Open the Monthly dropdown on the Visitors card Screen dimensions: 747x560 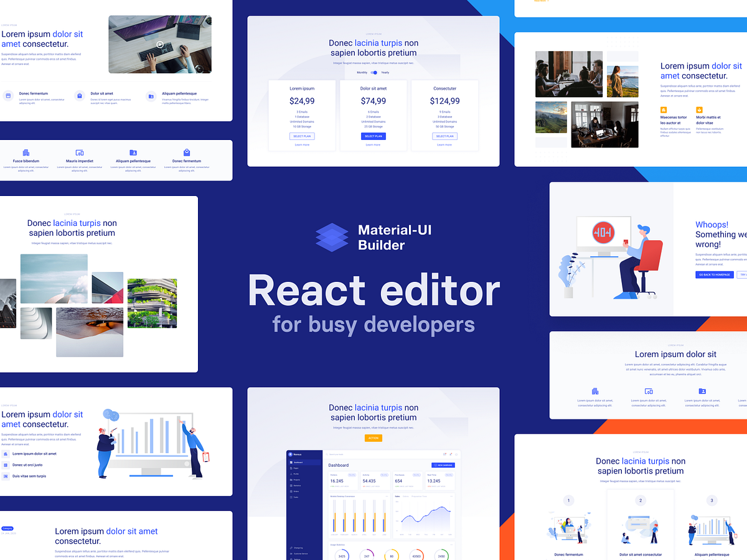click(352, 475)
